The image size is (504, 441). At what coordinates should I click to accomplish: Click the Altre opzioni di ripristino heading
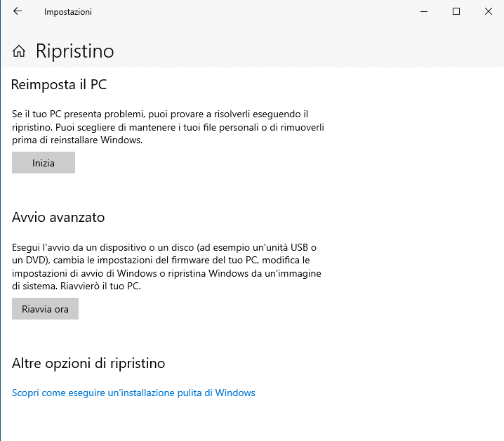point(88,364)
